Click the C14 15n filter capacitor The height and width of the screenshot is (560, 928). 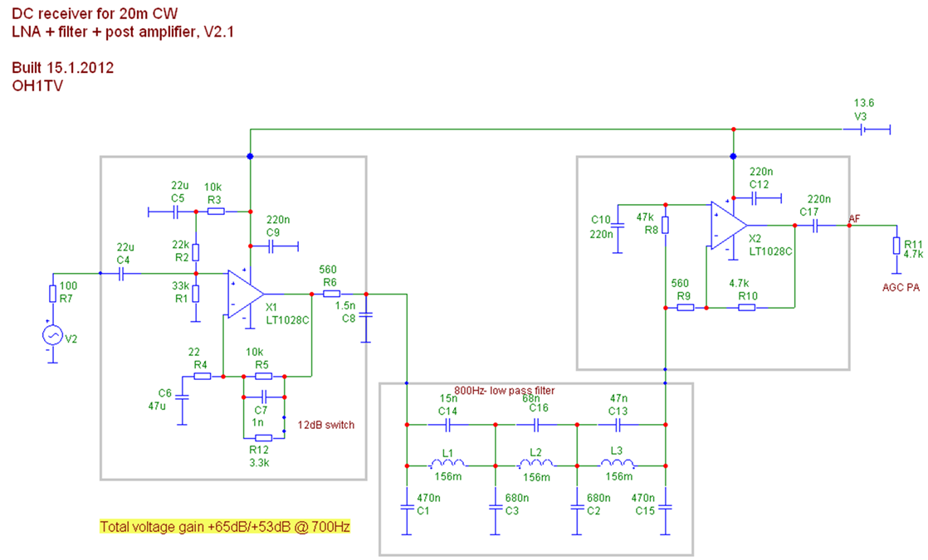click(x=447, y=424)
